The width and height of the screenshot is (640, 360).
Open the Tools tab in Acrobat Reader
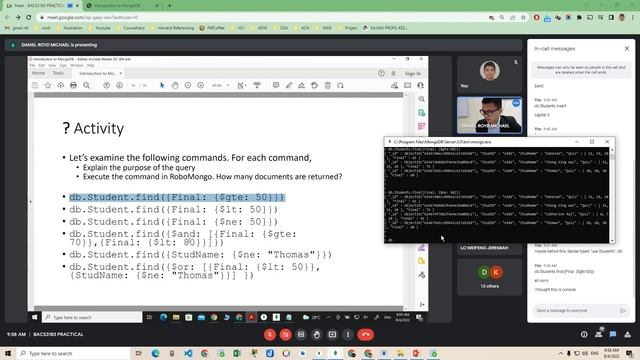tap(58, 73)
